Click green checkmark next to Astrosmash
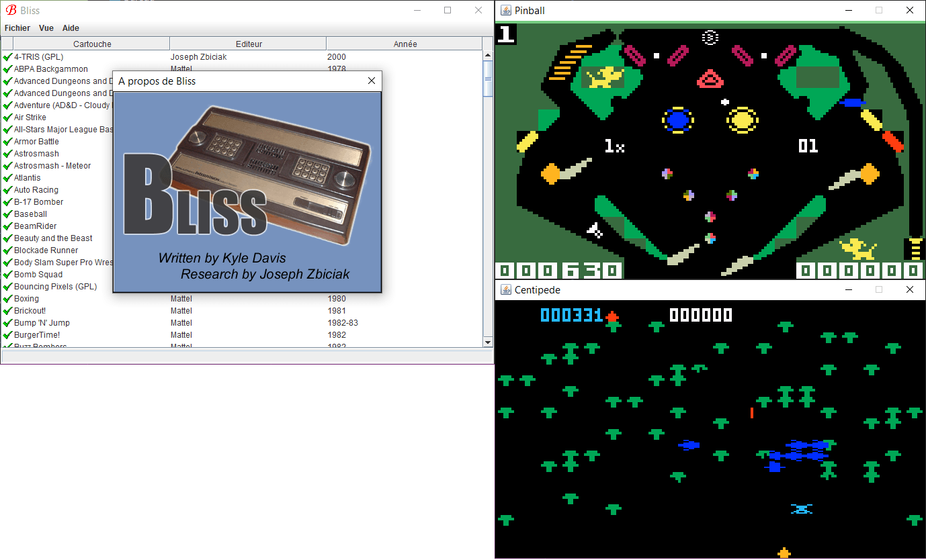This screenshot has height=560, width=926. click(x=8, y=154)
